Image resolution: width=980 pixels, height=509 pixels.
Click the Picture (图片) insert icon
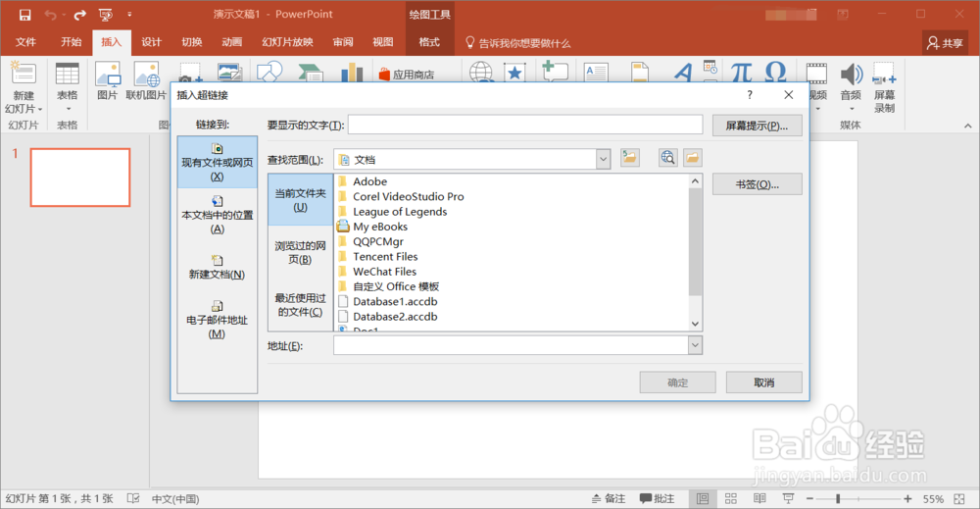(x=108, y=75)
